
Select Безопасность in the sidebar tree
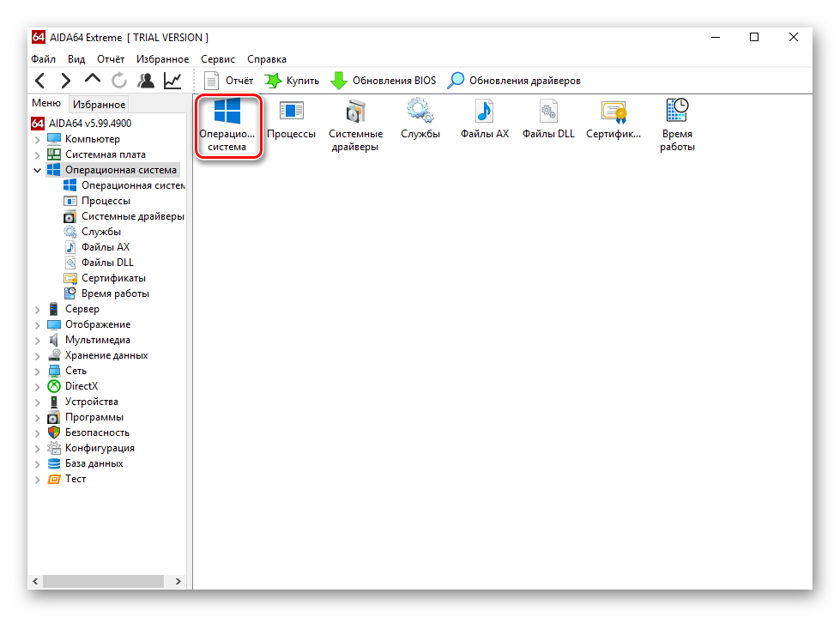(97, 433)
